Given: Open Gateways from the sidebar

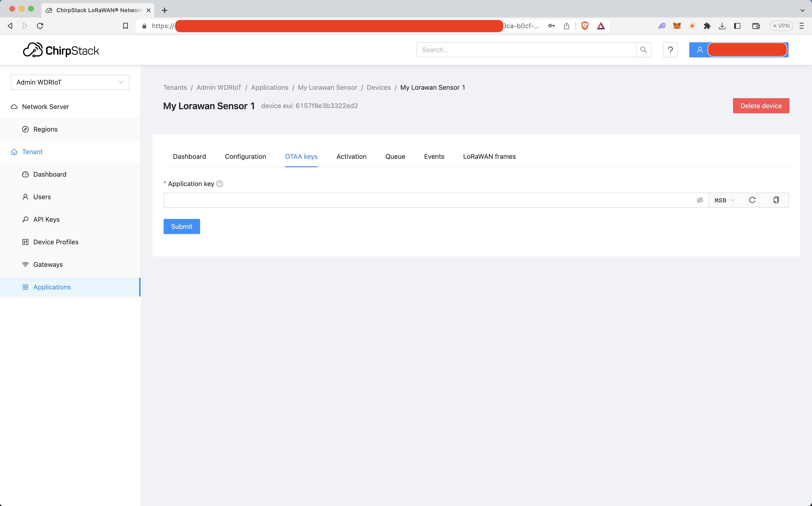Looking at the screenshot, I should pyautogui.click(x=48, y=264).
